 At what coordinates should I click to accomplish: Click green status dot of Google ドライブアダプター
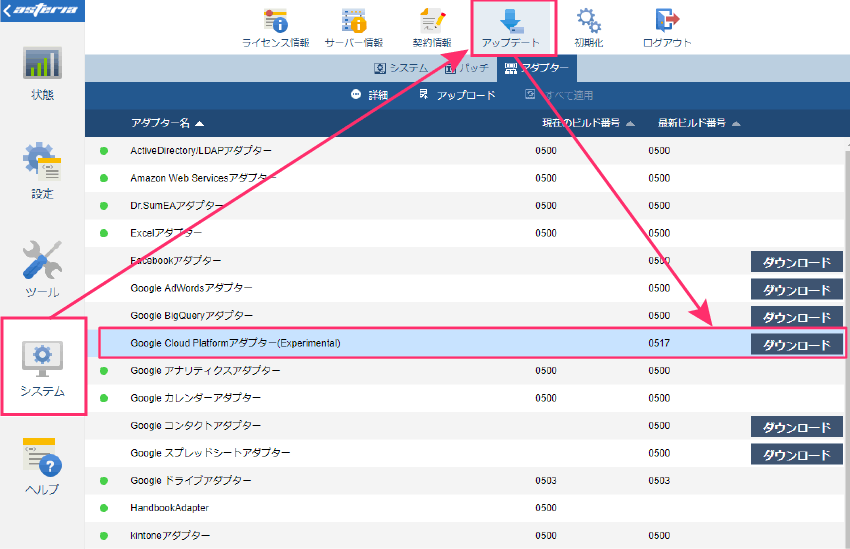[x=104, y=481]
